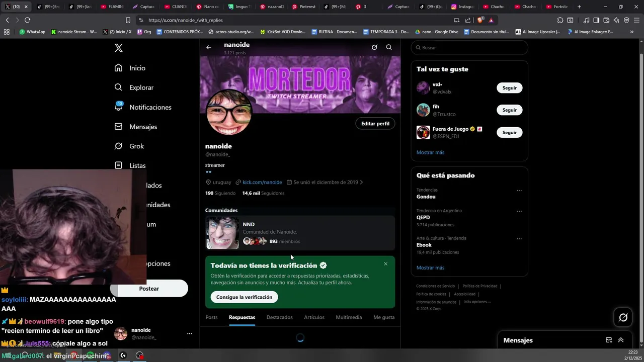The image size is (644, 362).
Task: Open Grok in the sidebar
Action: pos(129,146)
